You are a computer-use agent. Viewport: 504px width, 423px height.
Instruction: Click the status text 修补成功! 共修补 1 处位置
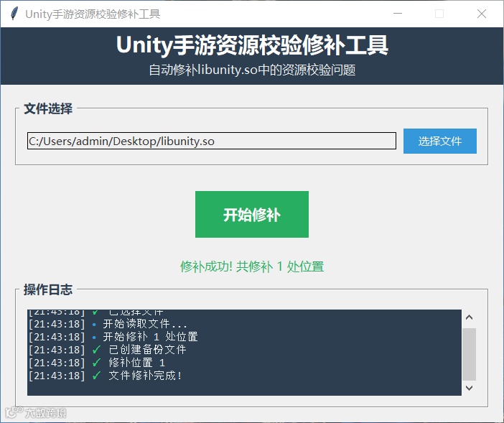[252, 266]
